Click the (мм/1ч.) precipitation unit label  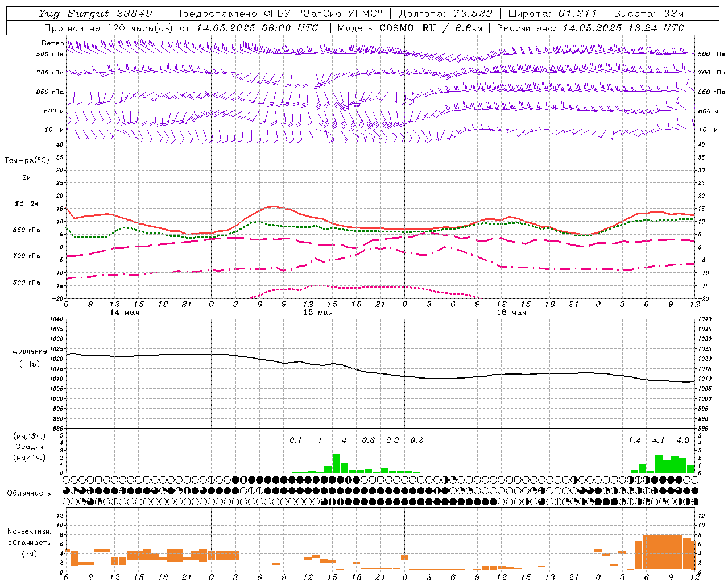pyautogui.click(x=30, y=458)
